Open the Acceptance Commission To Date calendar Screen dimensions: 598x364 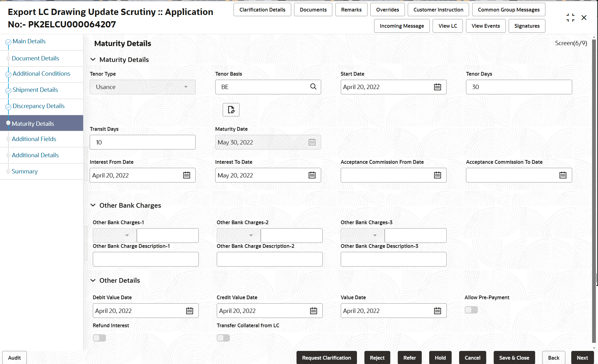pyautogui.click(x=562, y=175)
